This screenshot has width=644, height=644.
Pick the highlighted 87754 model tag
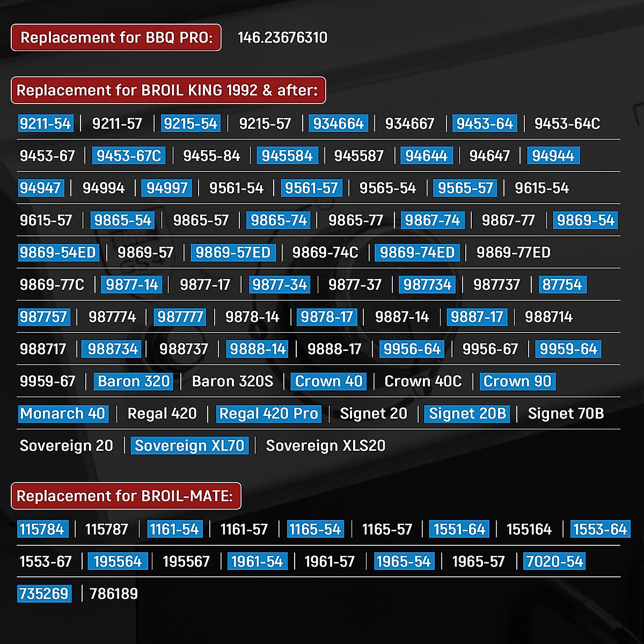562,285
